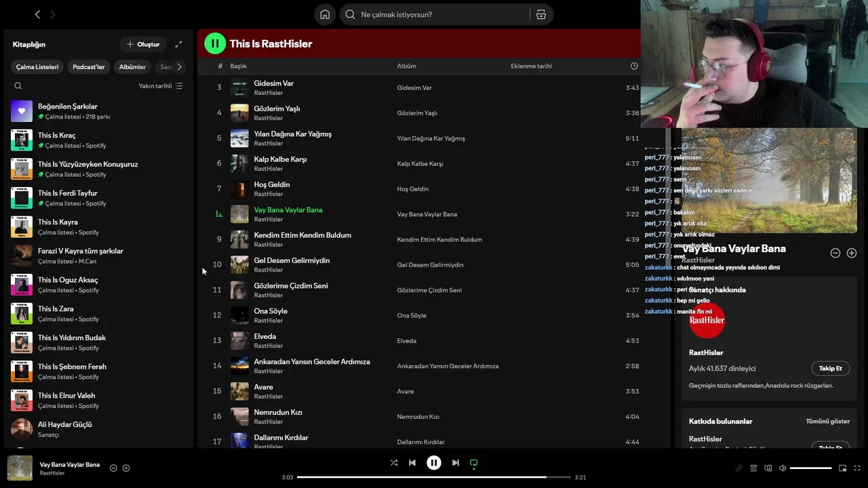Open This Is Elnur Valeh playlist

[97, 401]
